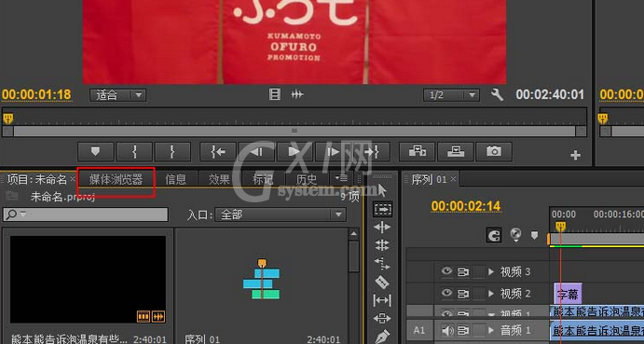Click program monitor playhead marker

(x=7, y=118)
